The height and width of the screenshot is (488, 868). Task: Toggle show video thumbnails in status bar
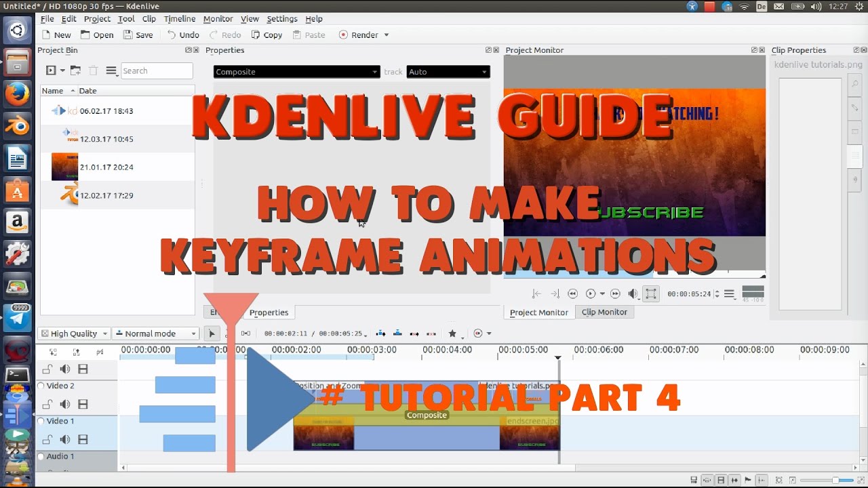point(721,481)
